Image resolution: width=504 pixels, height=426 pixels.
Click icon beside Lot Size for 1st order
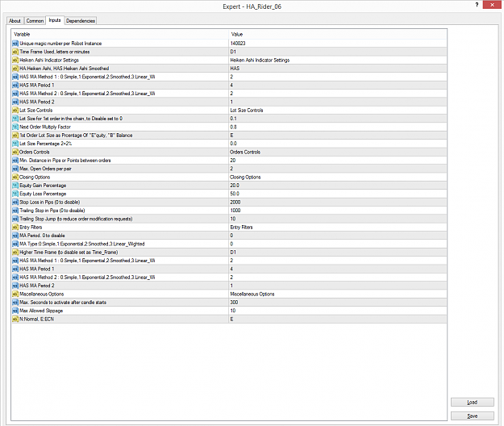click(x=15, y=119)
